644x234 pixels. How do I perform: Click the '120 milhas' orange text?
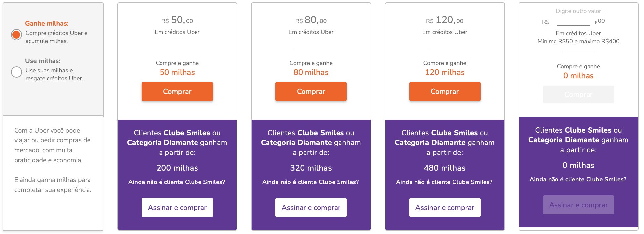click(x=445, y=72)
